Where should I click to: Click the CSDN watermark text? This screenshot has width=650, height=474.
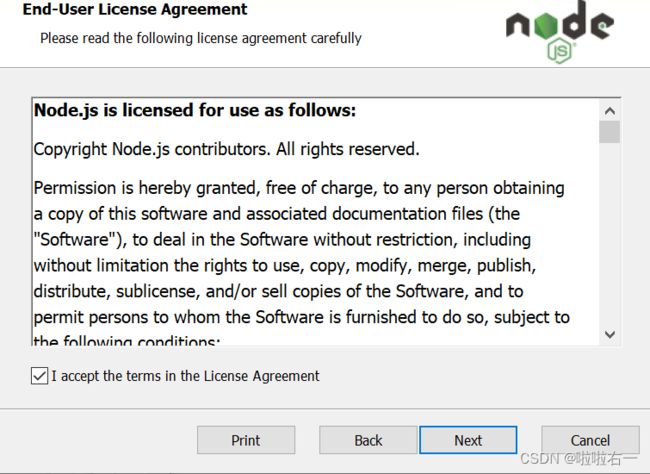[x=579, y=459]
